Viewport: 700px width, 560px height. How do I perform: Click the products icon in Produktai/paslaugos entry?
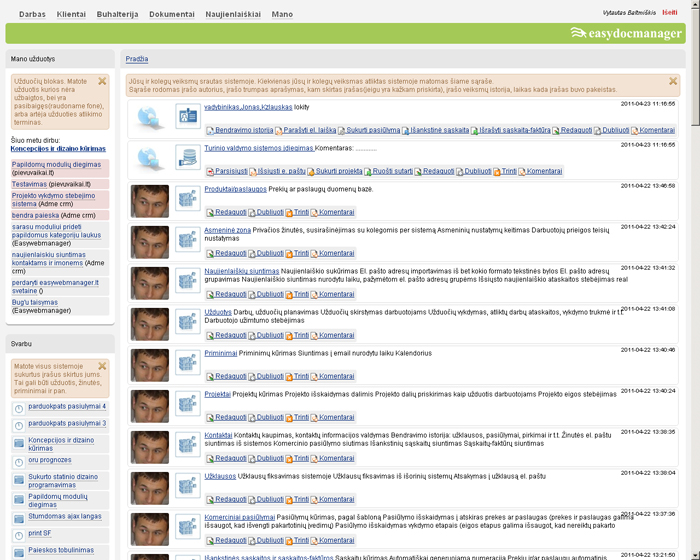[x=188, y=198]
